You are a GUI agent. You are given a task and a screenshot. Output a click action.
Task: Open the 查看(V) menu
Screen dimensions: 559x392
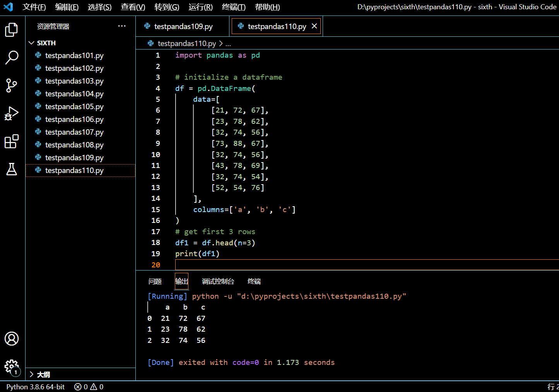[133, 7]
